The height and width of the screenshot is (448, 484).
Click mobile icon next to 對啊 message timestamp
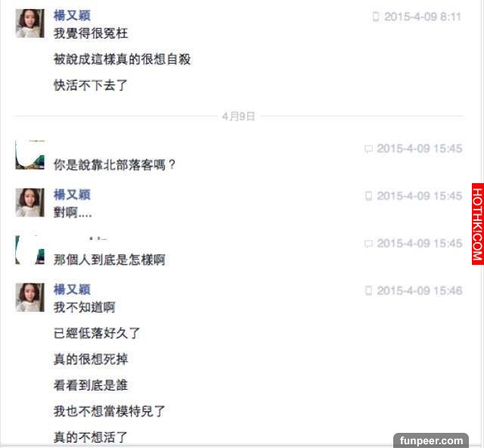[x=368, y=196]
